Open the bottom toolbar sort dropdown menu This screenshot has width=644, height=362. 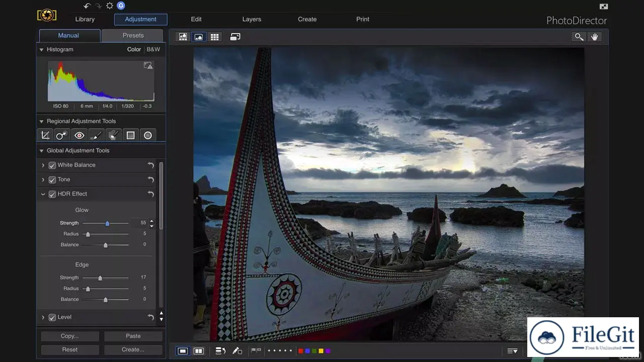coord(512,351)
